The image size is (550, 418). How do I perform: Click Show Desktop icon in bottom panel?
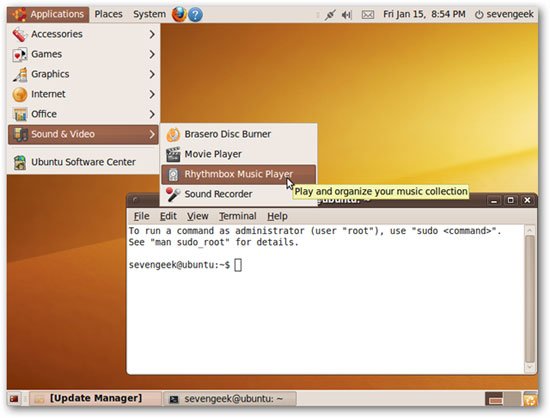pyautogui.click(x=14, y=399)
